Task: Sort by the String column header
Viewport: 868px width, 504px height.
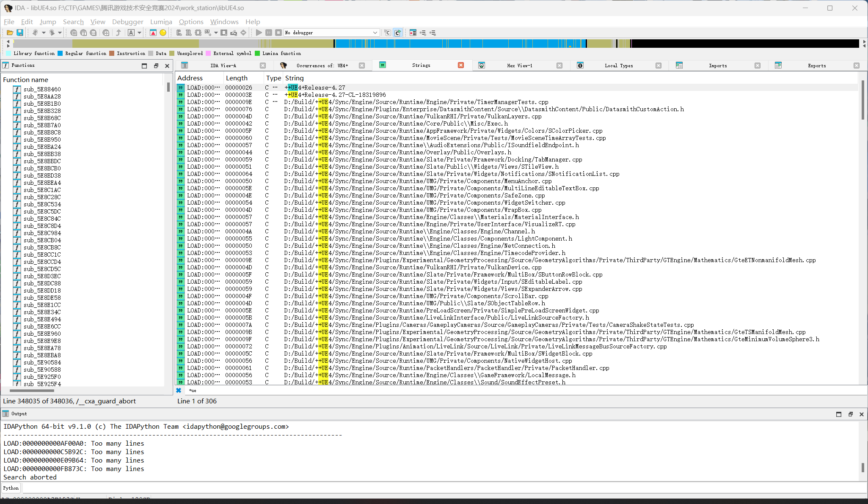Action: tap(570, 78)
